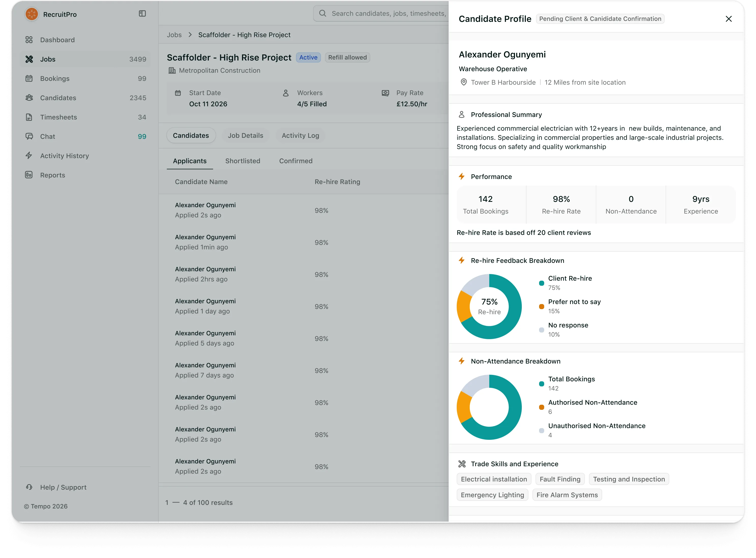Click the Jobs tools icon in sidebar
Image resolution: width=756 pixels, height=558 pixels.
[x=29, y=59]
